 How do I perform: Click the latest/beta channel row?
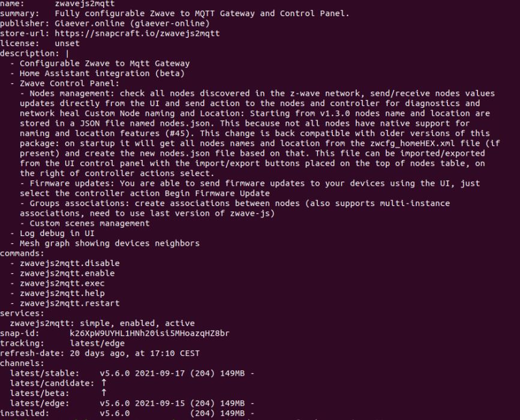point(48,393)
